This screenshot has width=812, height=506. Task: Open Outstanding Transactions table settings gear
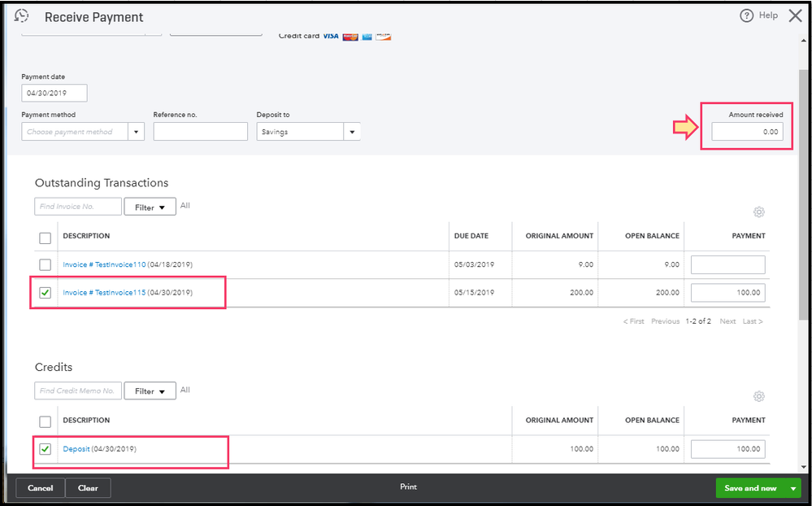pos(758,212)
